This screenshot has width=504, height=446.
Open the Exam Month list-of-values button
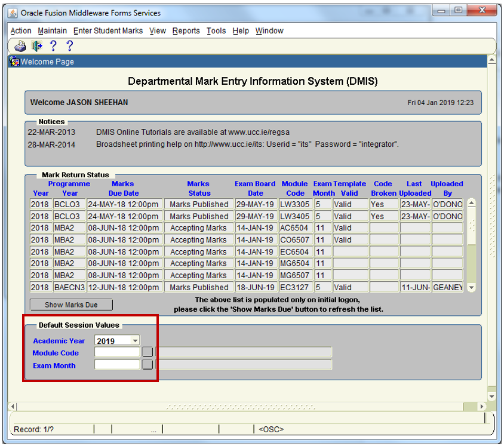(x=147, y=365)
